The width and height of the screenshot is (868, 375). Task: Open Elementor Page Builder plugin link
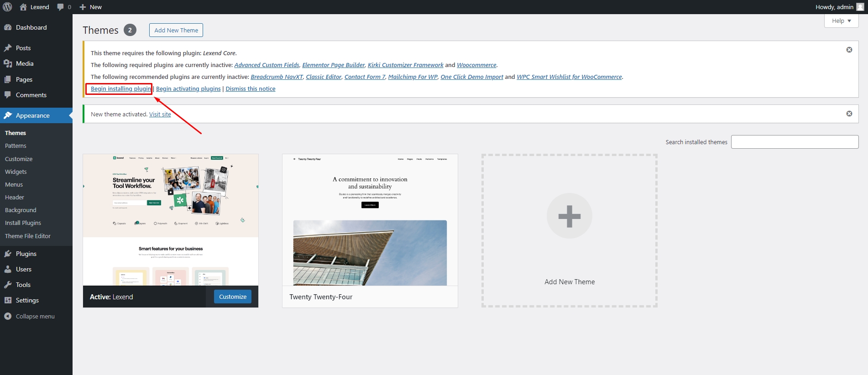pos(334,65)
